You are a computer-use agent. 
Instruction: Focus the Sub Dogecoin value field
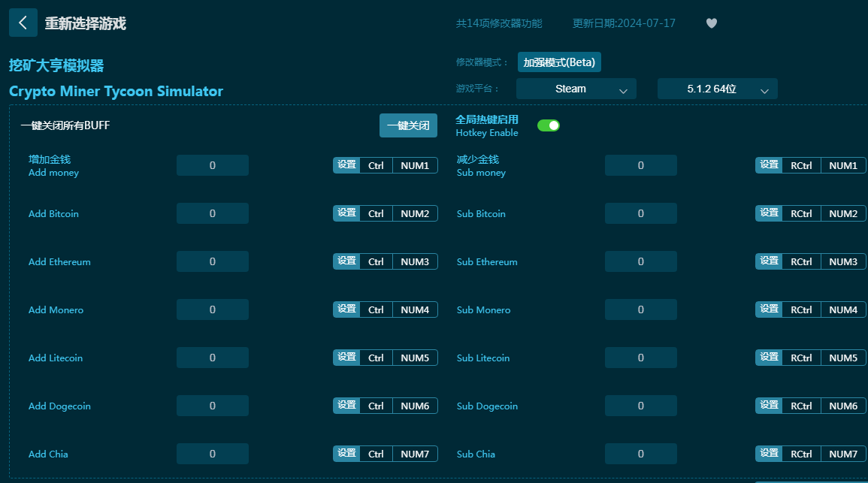click(x=640, y=406)
